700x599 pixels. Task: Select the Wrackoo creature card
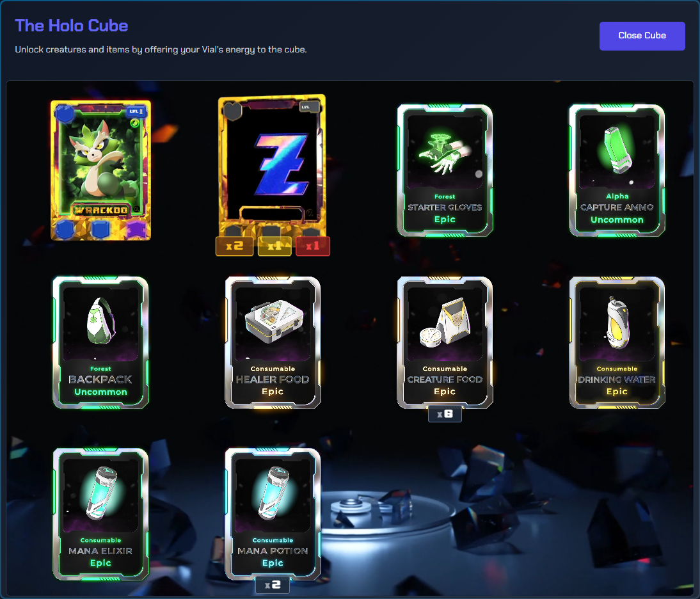[101, 170]
